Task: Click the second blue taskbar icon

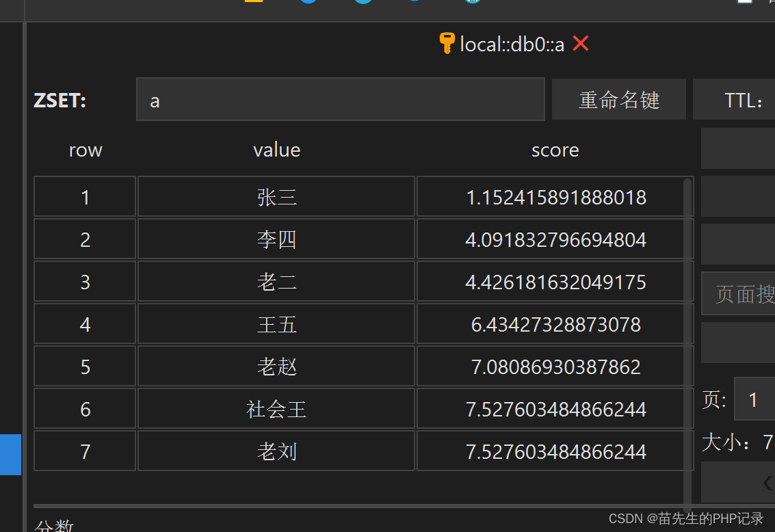Action: [363, 2]
